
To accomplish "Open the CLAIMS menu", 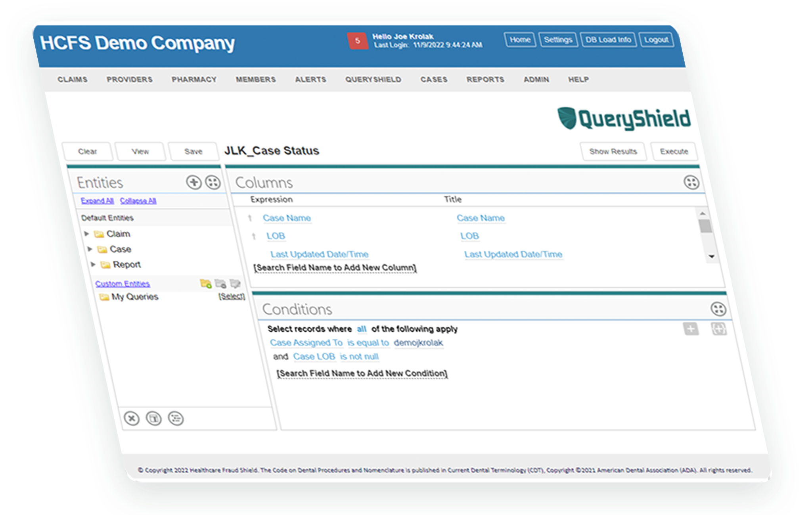I will click(73, 79).
